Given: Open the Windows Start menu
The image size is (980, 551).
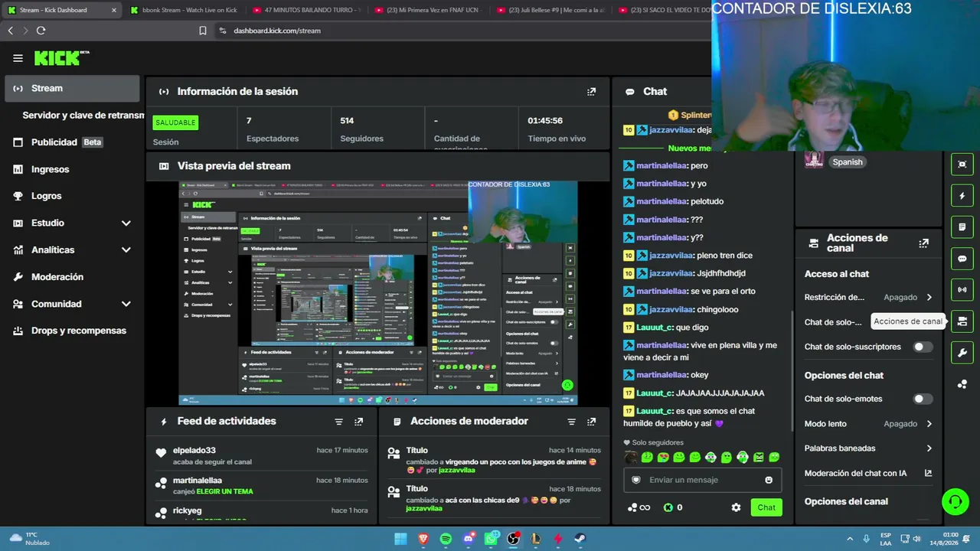Looking at the screenshot, I should [x=400, y=539].
